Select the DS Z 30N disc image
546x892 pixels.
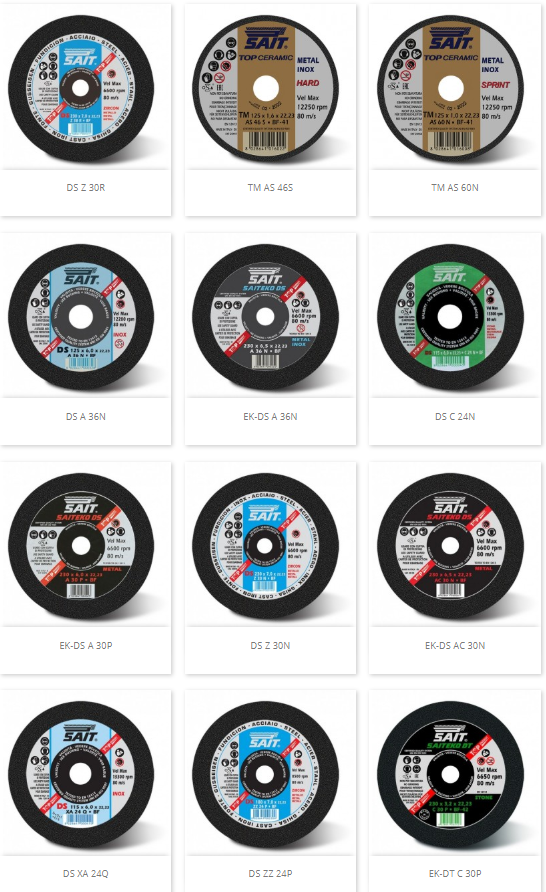tap(265, 546)
